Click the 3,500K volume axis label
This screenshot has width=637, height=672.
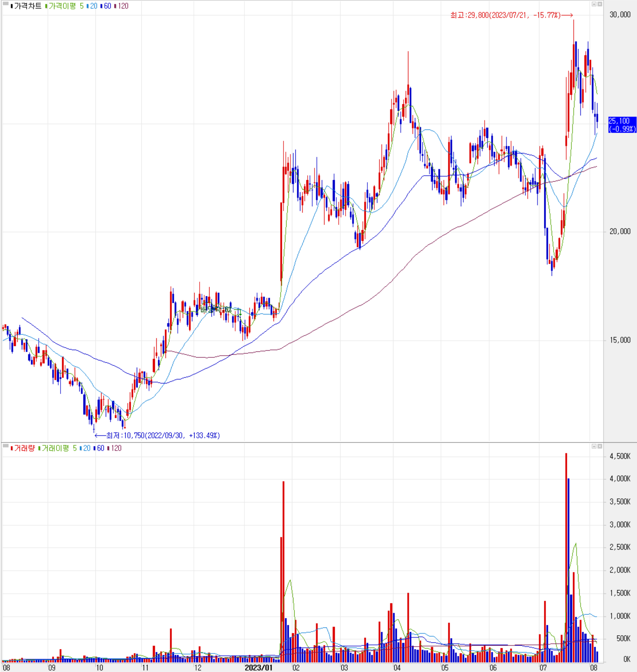pos(620,502)
